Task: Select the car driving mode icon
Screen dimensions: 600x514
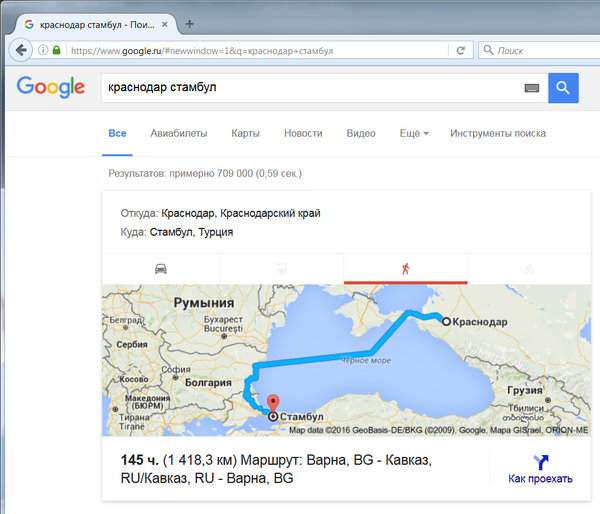Action: pyautogui.click(x=160, y=268)
